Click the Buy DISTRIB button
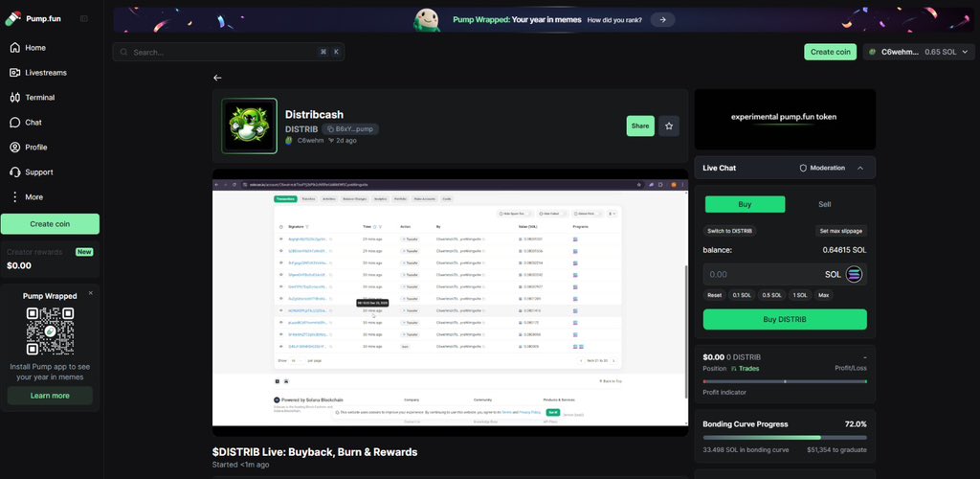 785,320
